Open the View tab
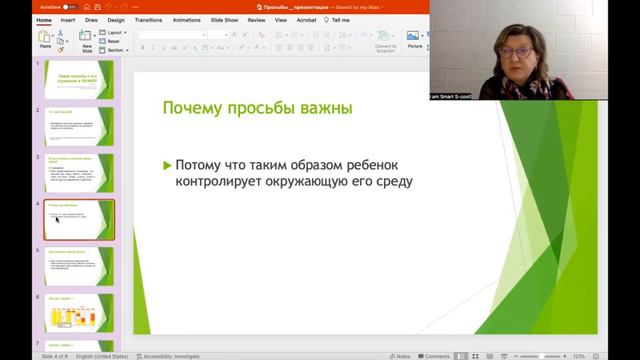640x360 pixels. pyautogui.click(x=280, y=20)
